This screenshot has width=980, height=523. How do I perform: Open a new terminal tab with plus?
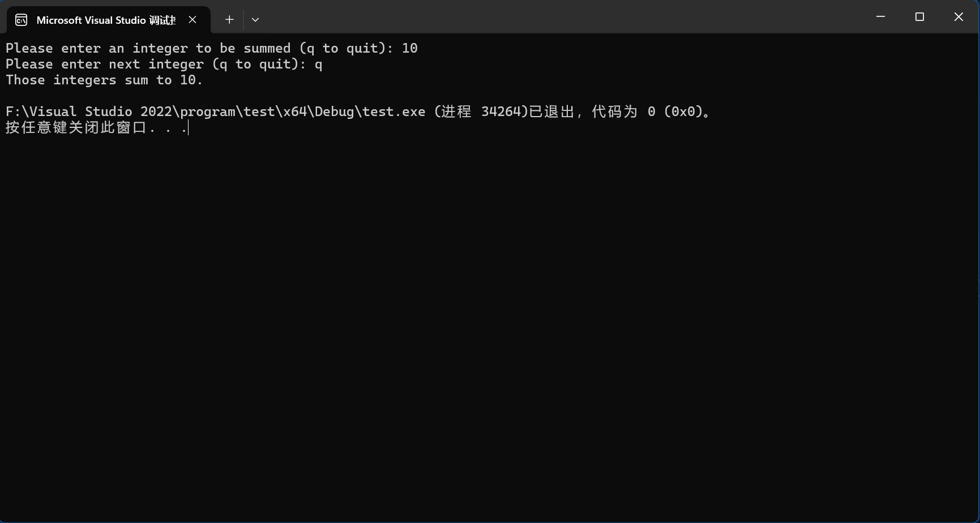(229, 20)
